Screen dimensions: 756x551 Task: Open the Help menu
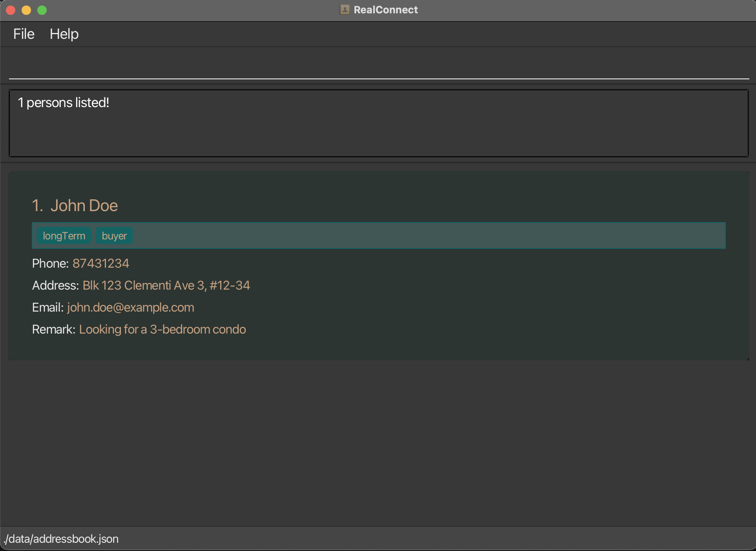(x=64, y=34)
